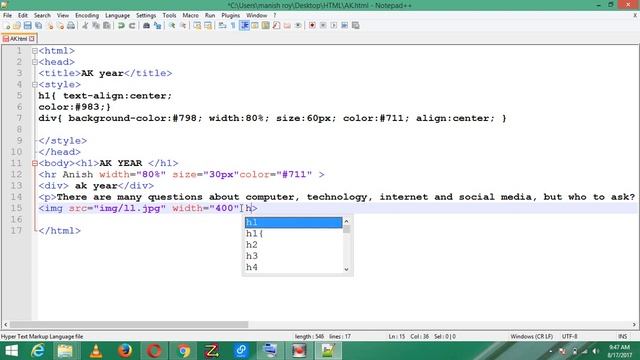This screenshot has width=640, height=360.
Task: Click the Open file toolbar icon
Action: coord(17,25)
